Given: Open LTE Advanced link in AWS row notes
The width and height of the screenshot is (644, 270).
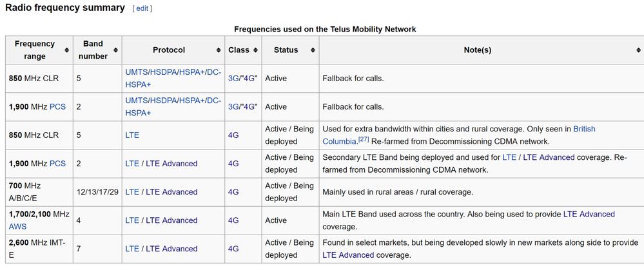Looking at the screenshot, I should click(x=589, y=214).
